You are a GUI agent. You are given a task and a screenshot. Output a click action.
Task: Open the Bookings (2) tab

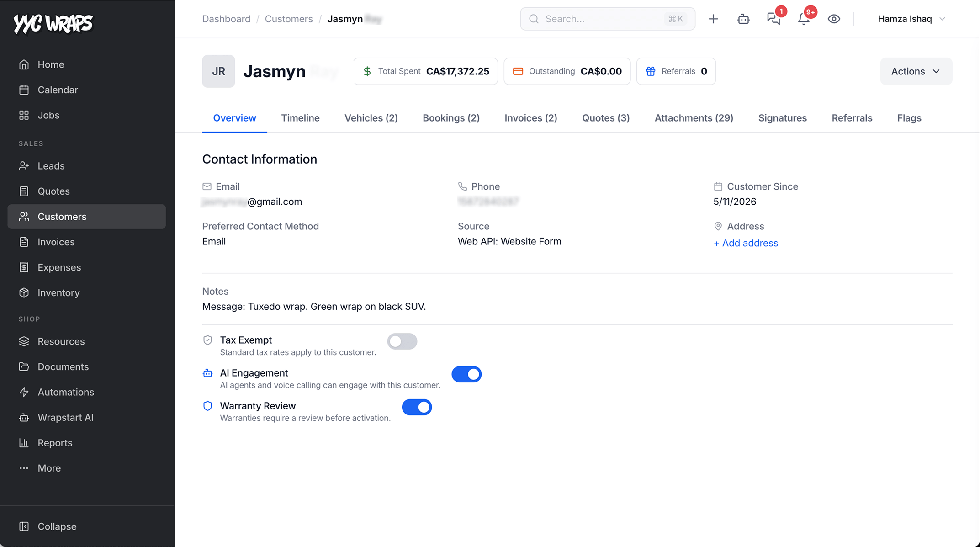pos(451,118)
